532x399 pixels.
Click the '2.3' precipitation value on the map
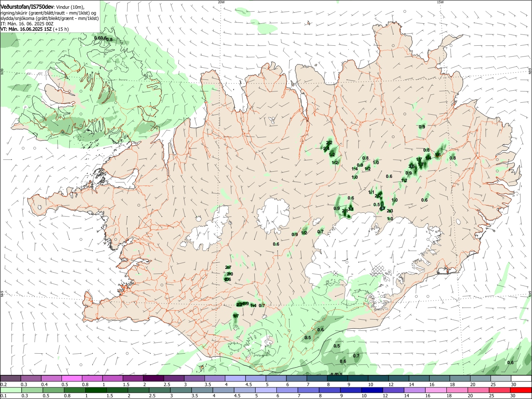pos(390,211)
